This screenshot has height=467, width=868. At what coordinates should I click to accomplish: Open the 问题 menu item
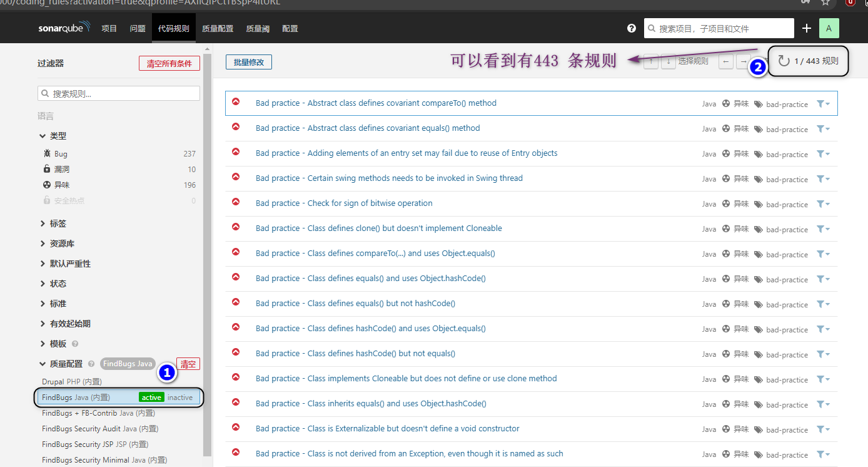click(x=138, y=28)
